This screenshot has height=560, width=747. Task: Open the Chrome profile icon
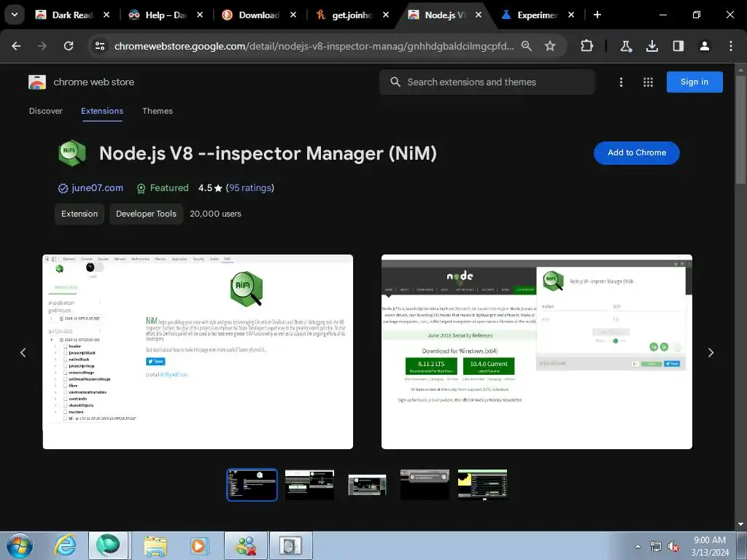pyautogui.click(x=704, y=46)
